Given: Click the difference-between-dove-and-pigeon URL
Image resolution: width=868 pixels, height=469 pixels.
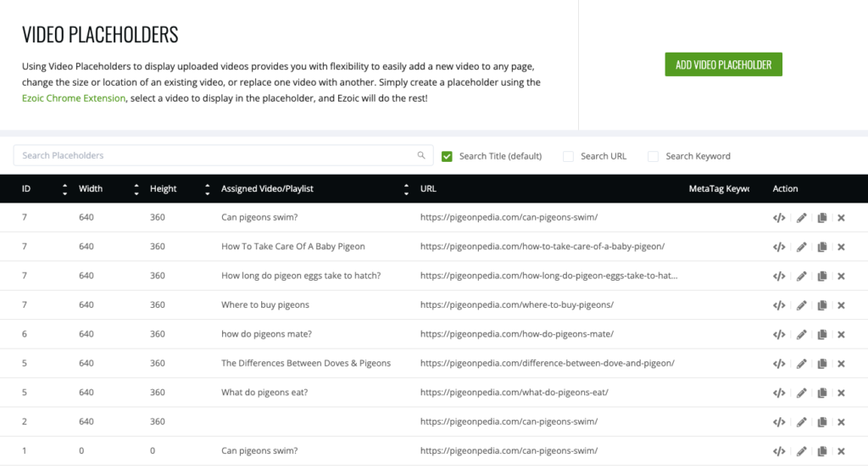Looking at the screenshot, I should (x=548, y=363).
